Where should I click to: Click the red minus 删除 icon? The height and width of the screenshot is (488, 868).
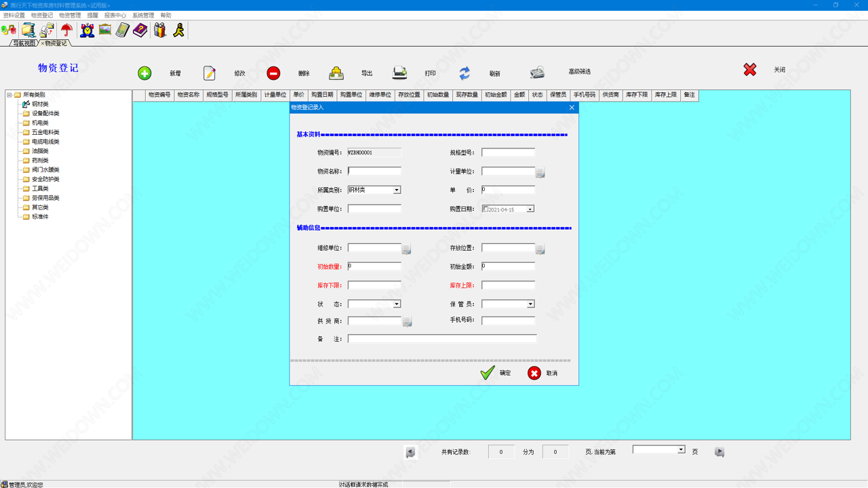[273, 73]
